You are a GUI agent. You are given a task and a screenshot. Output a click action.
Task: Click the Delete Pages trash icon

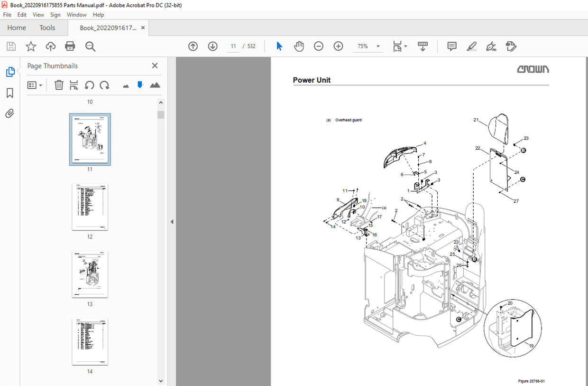(59, 85)
